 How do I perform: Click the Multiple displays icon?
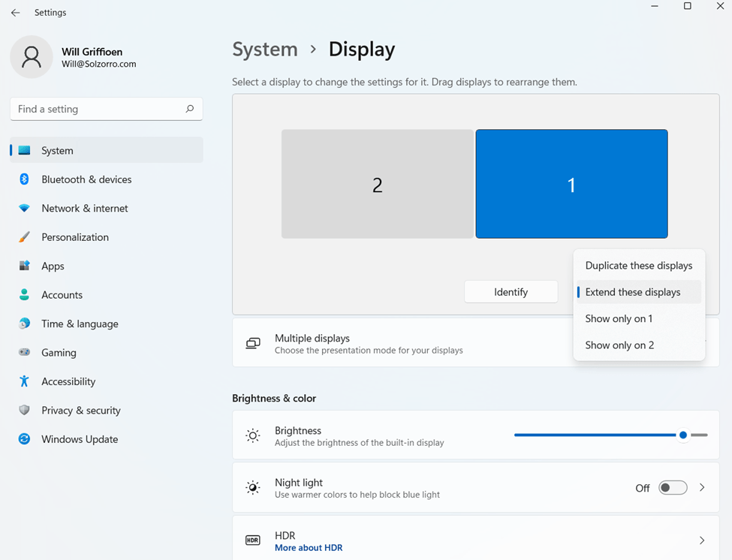tap(253, 344)
